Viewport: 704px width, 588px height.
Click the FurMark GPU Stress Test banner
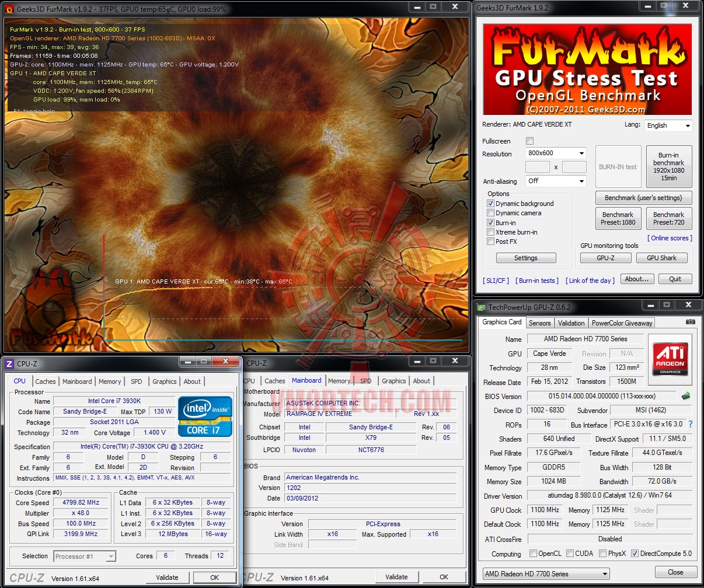587,69
